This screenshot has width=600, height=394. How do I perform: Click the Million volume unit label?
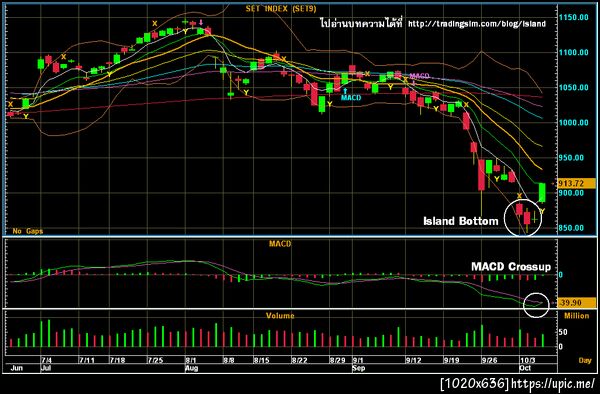point(576,316)
